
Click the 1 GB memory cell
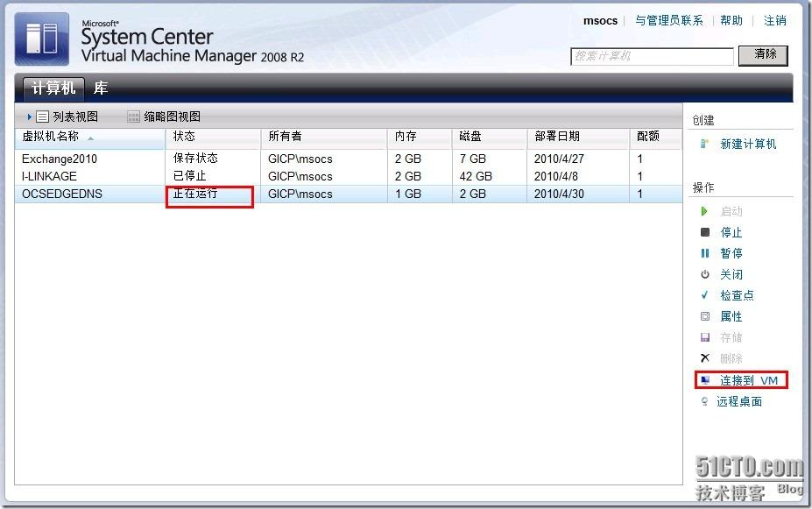coord(407,194)
